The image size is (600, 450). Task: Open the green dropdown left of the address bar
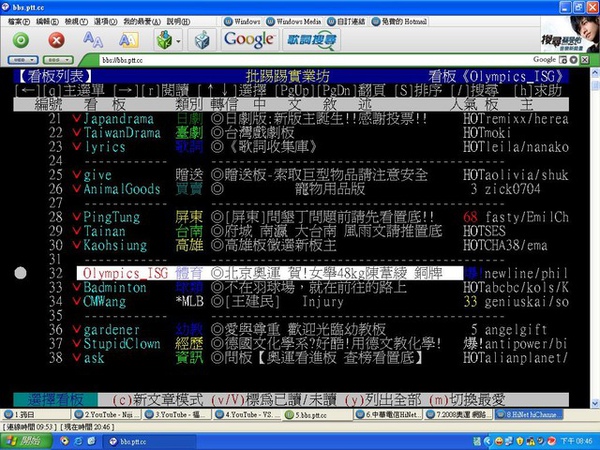[58, 60]
